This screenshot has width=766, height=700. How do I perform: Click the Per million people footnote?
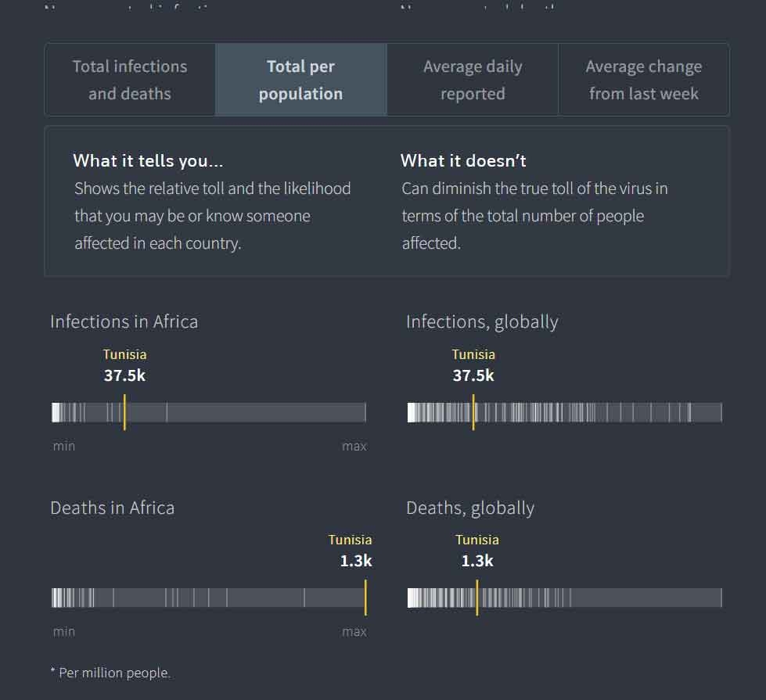coord(110,673)
